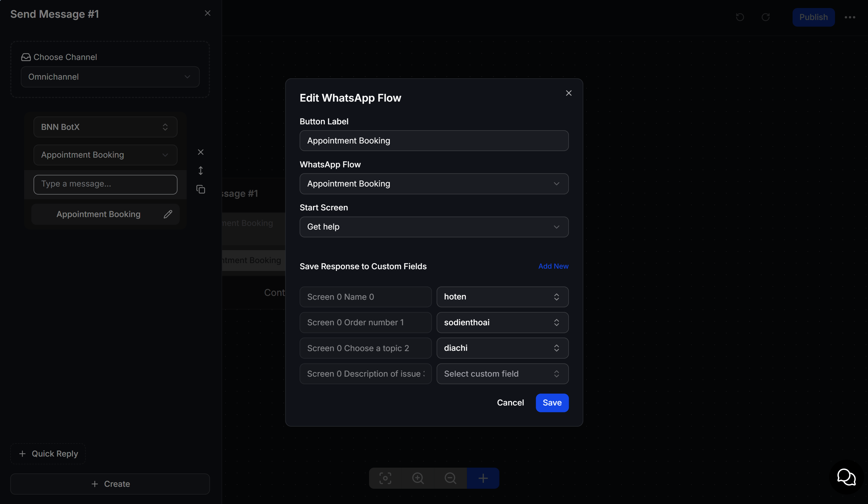This screenshot has width=868, height=504.
Task: Close the Edit WhatsApp Flow dialog
Action: pos(569,93)
